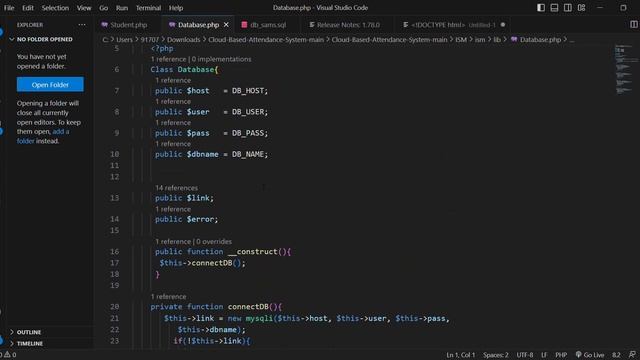Screen dimensions: 640x360
Task: Switch to Student.php tab
Action: tap(129, 25)
